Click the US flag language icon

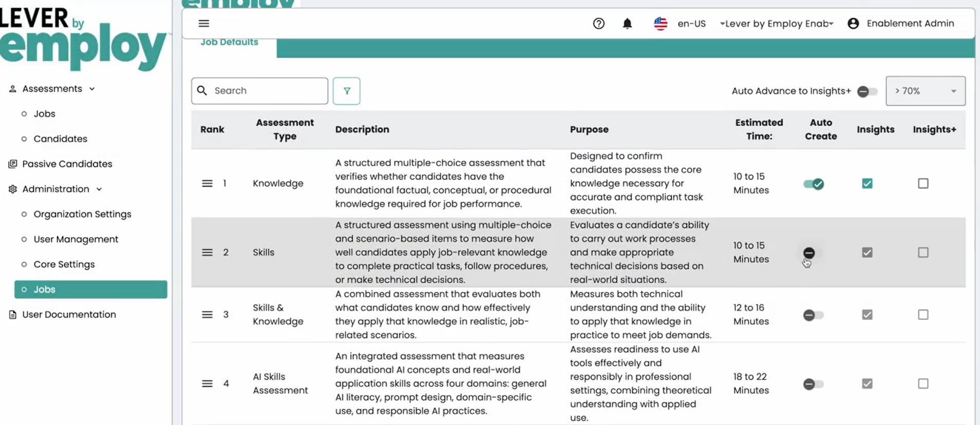661,24
